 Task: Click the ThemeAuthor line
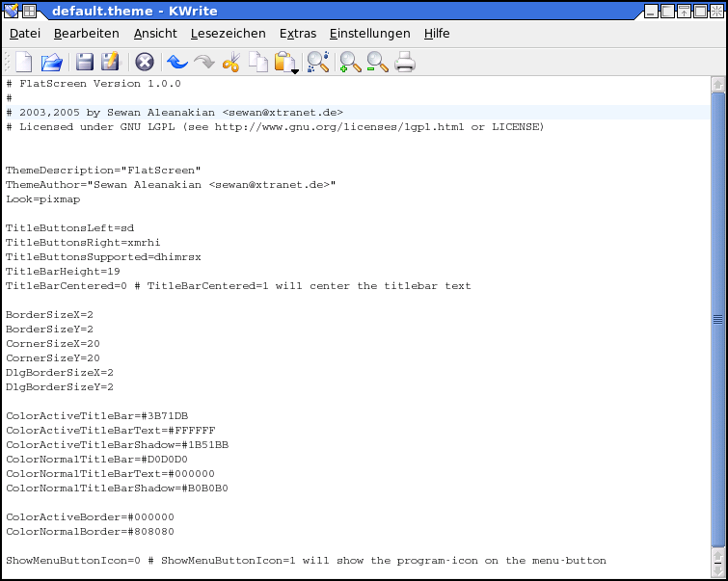[x=171, y=185]
